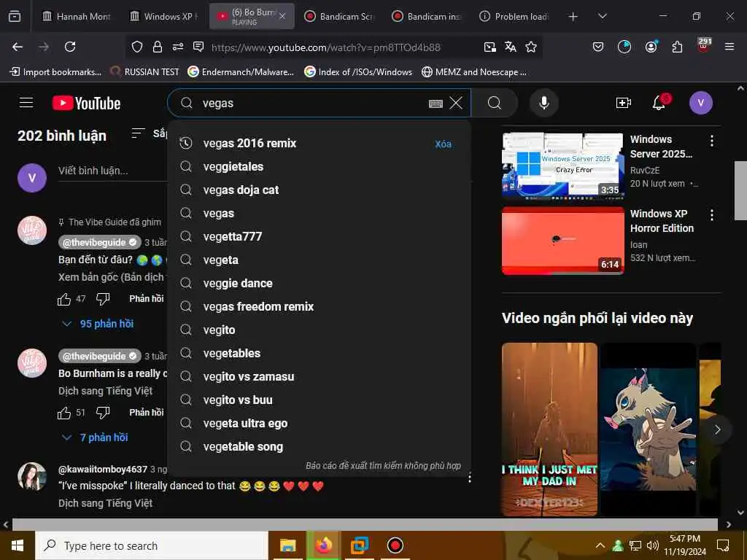Remove history suggestion with Xóa
The height and width of the screenshot is (560, 747).
click(443, 144)
